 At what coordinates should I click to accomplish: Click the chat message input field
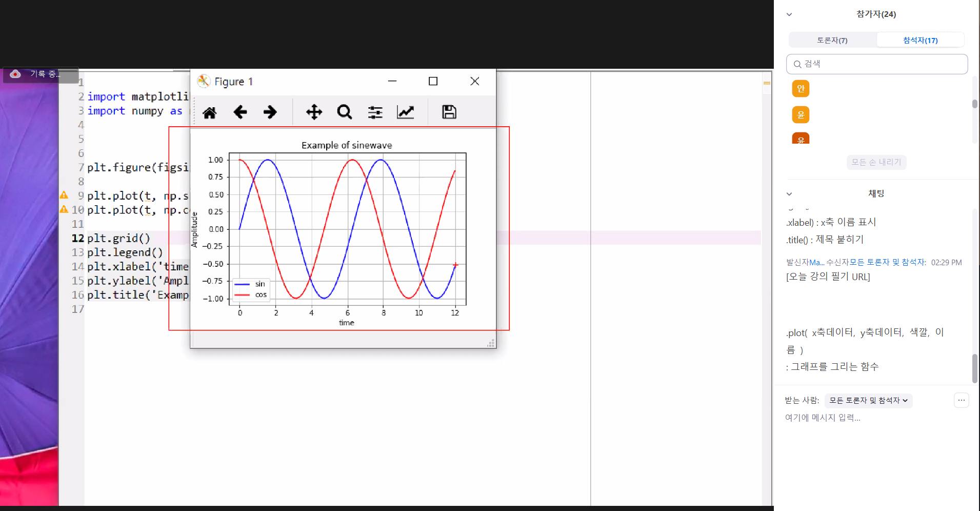pos(872,418)
